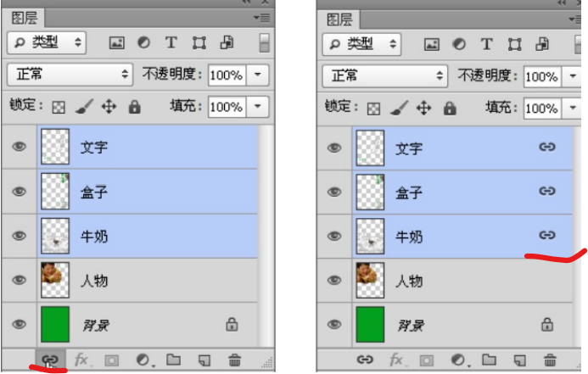The width and height of the screenshot is (588, 374).
Task: Click lock all padlock icon in left panel
Action: tap(134, 108)
